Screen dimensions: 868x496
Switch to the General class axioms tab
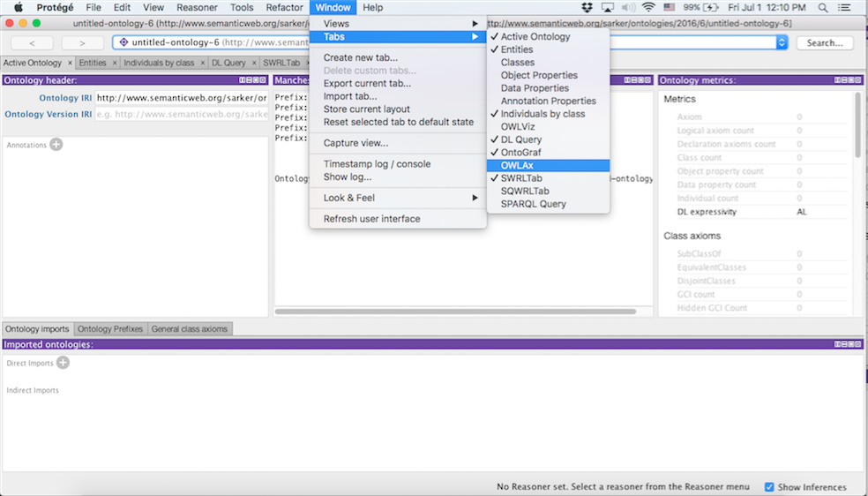tap(190, 329)
